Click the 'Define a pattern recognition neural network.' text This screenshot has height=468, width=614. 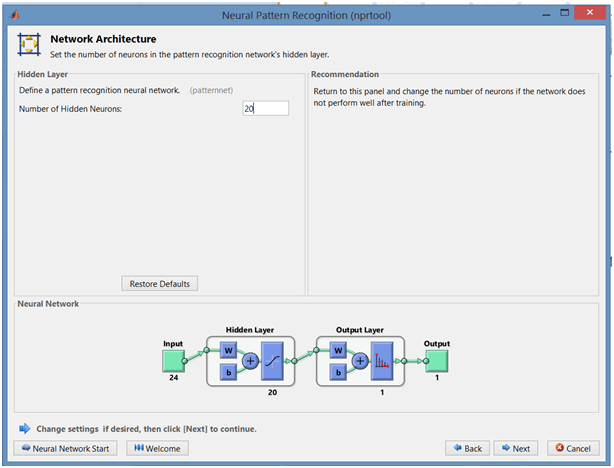[x=99, y=90]
